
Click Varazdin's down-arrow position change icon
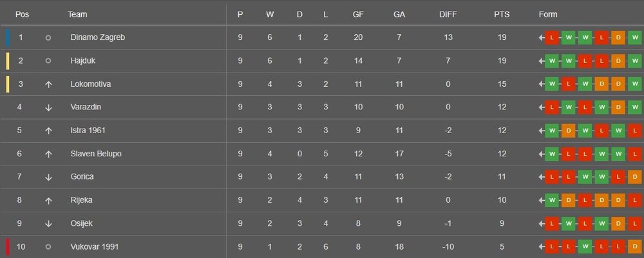point(48,107)
